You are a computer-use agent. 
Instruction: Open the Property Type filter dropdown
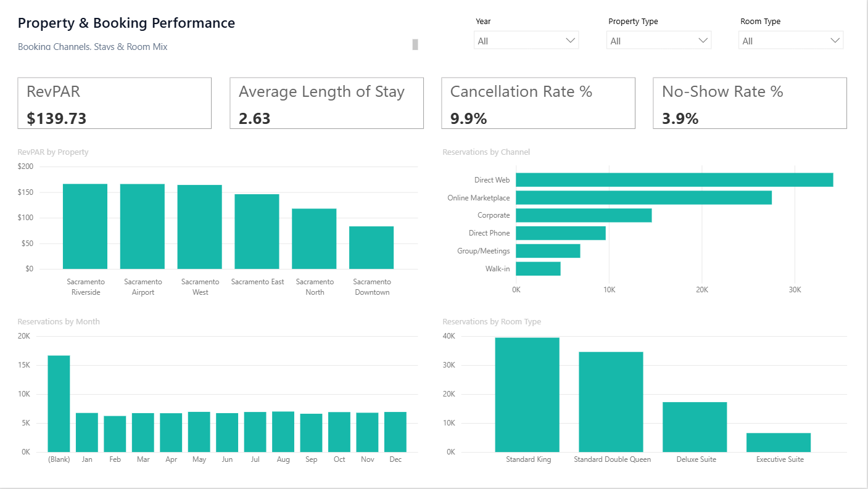tap(659, 41)
